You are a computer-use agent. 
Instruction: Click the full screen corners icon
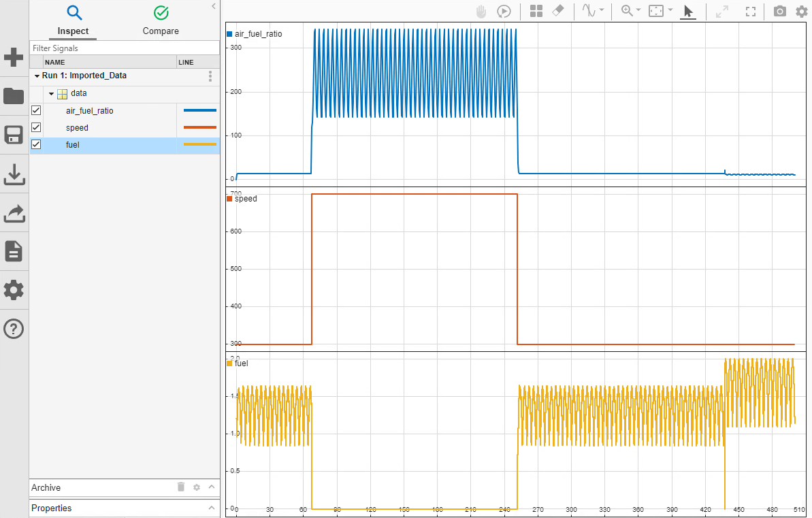(x=751, y=12)
